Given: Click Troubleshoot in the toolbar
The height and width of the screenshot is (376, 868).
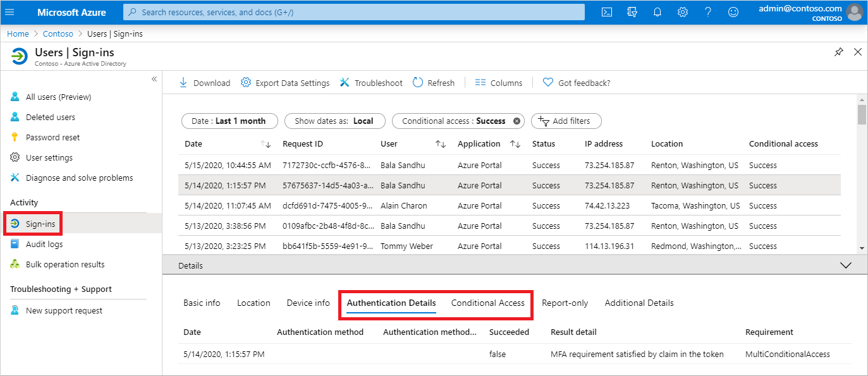Looking at the screenshot, I should coord(371,83).
